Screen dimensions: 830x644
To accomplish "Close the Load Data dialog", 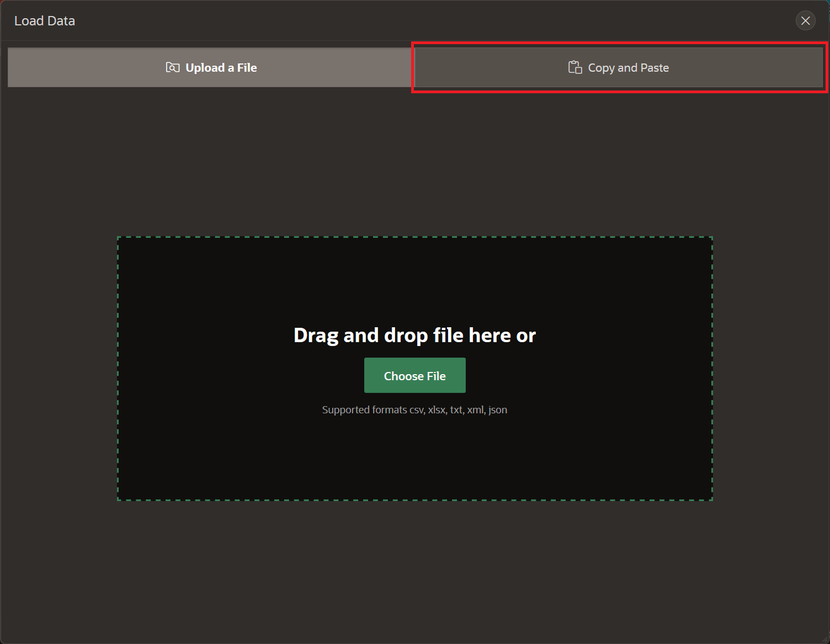I will click(x=806, y=20).
